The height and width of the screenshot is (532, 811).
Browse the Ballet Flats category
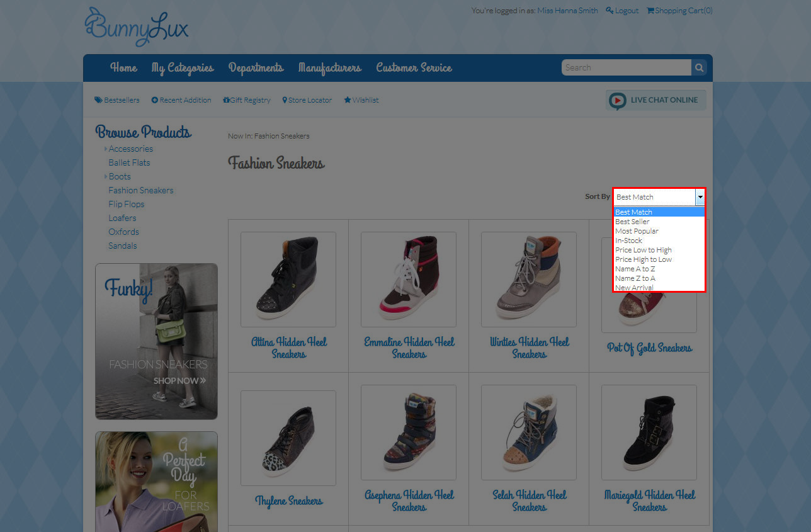(129, 163)
